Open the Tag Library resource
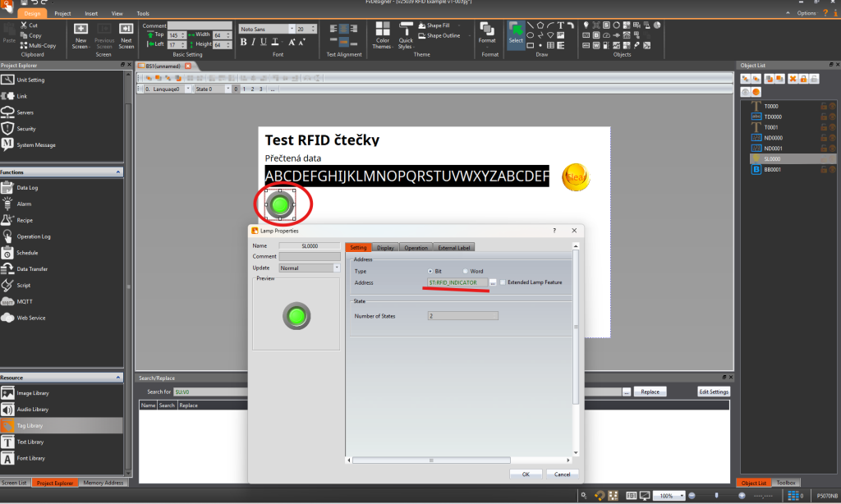Viewport: 841px width, 504px height. (31, 425)
